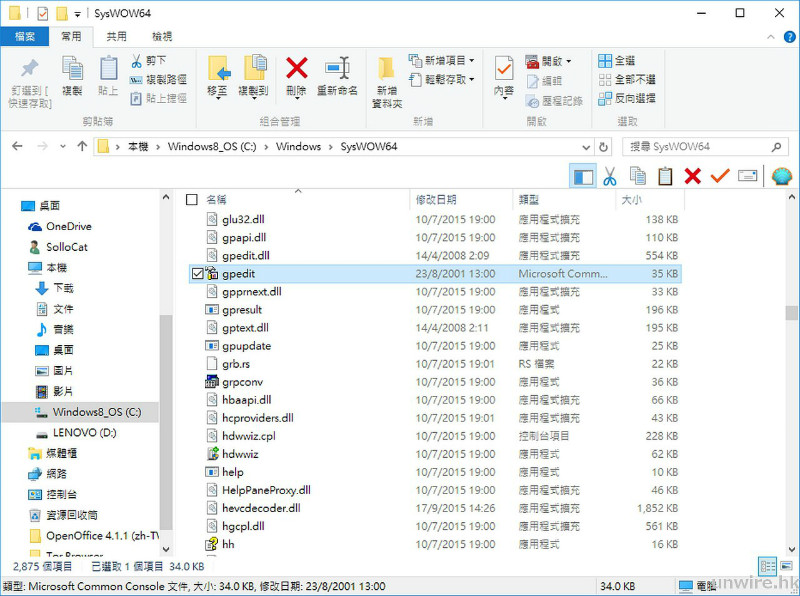Switch to details view in status bar
Image resolution: width=800 pixels, height=596 pixels.
[767, 566]
